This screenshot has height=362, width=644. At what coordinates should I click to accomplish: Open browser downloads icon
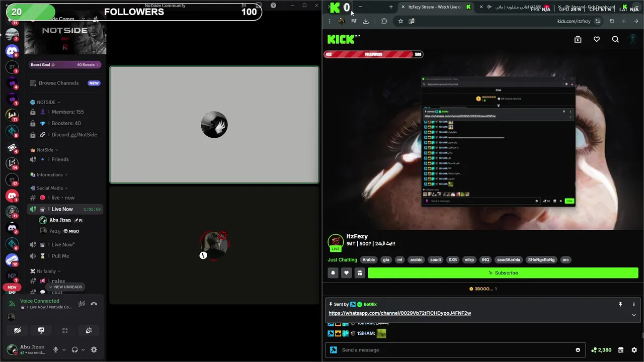(x=366, y=21)
